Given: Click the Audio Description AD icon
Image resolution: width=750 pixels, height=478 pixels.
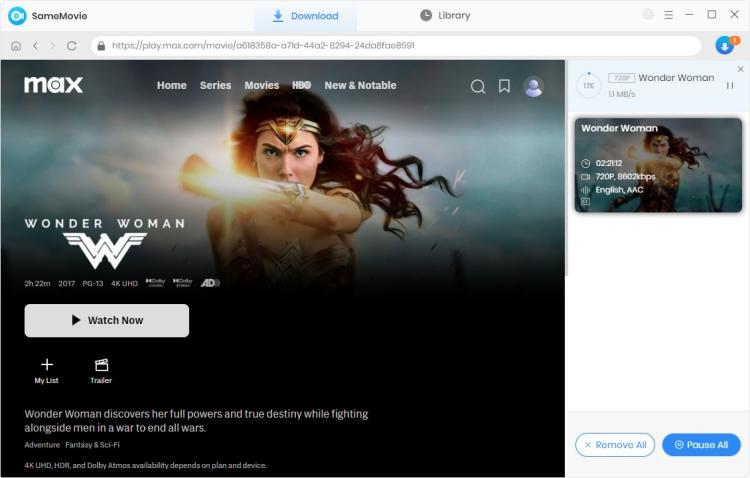Looking at the screenshot, I should click(x=210, y=283).
